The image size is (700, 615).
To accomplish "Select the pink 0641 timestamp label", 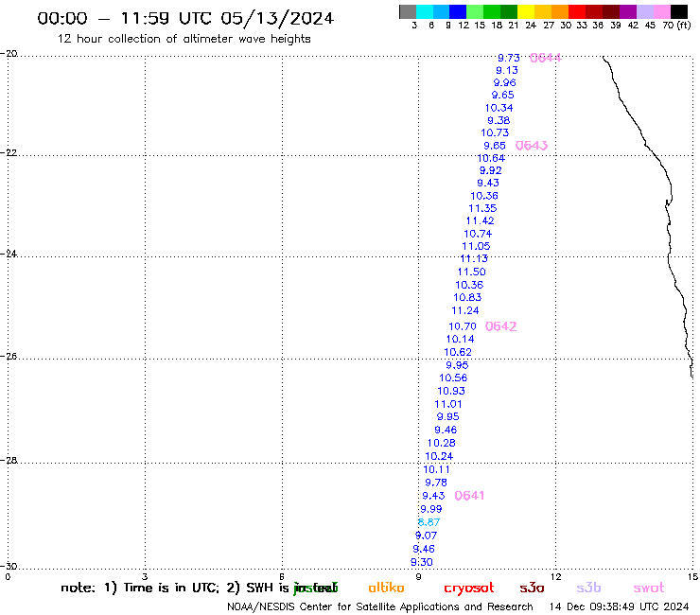I will [x=469, y=496].
